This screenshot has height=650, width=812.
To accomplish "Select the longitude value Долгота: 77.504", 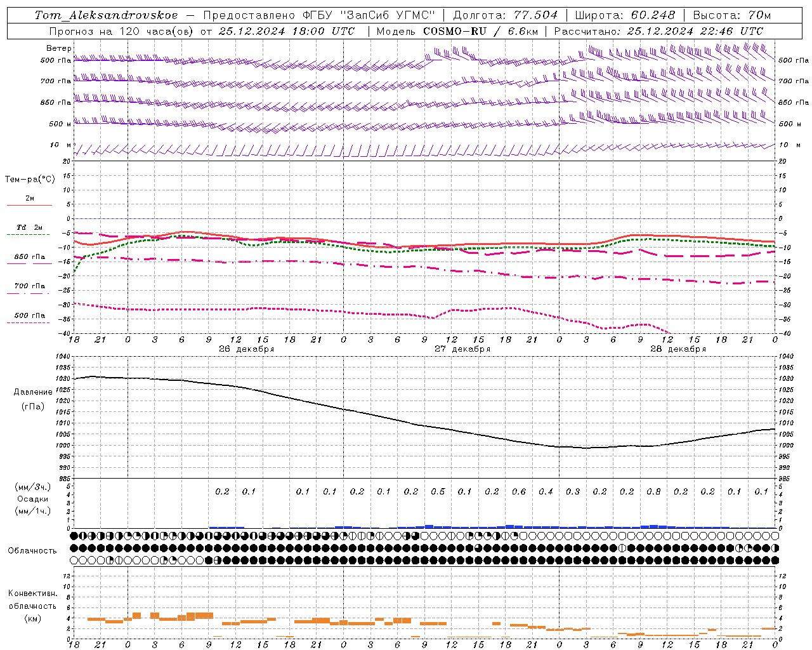I will point(505,15).
